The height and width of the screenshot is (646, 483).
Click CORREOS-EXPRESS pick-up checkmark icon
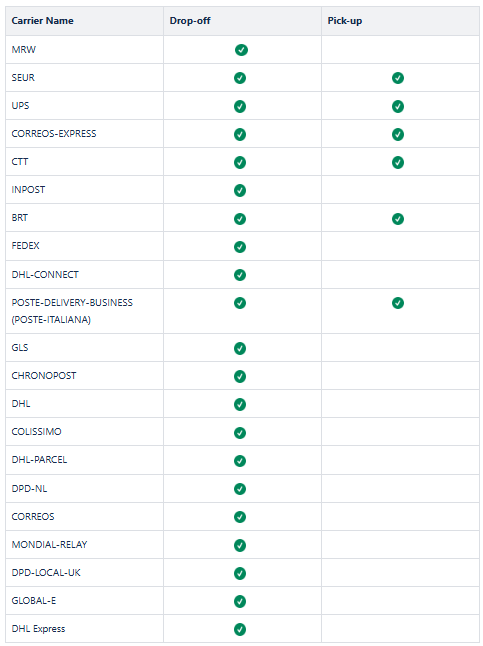click(x=398, y=134)
